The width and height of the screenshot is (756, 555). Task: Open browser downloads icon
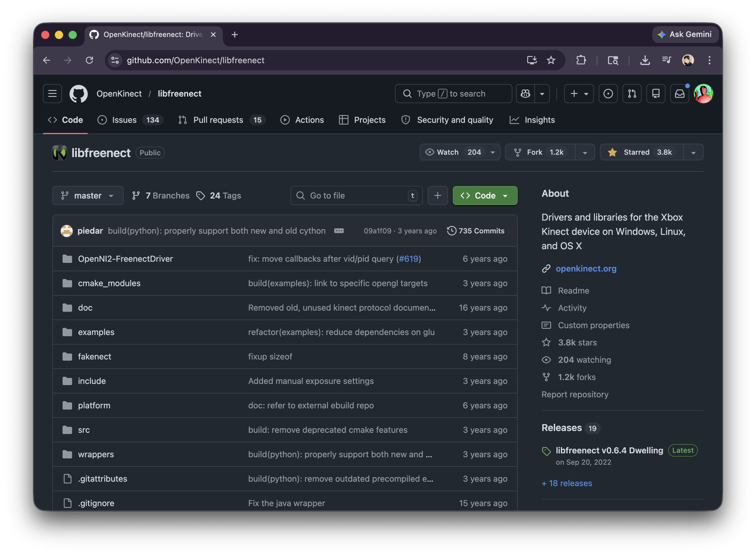tap(645, 61)
